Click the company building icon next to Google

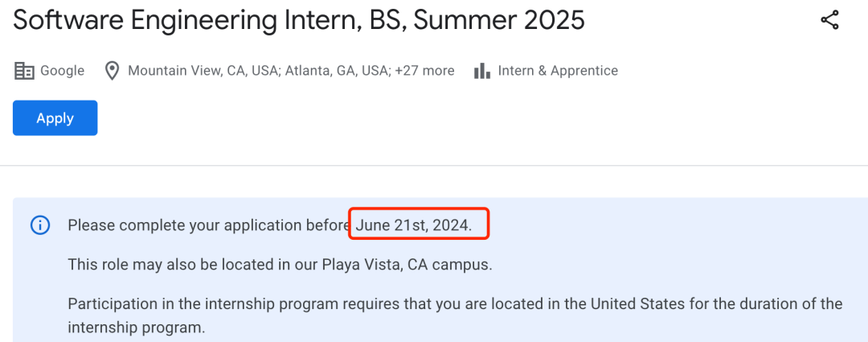click(x=24, y=71)
